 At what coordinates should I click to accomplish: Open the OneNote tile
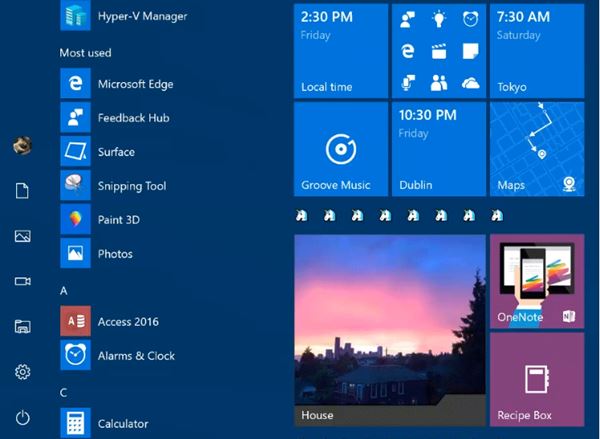(537, 281)
